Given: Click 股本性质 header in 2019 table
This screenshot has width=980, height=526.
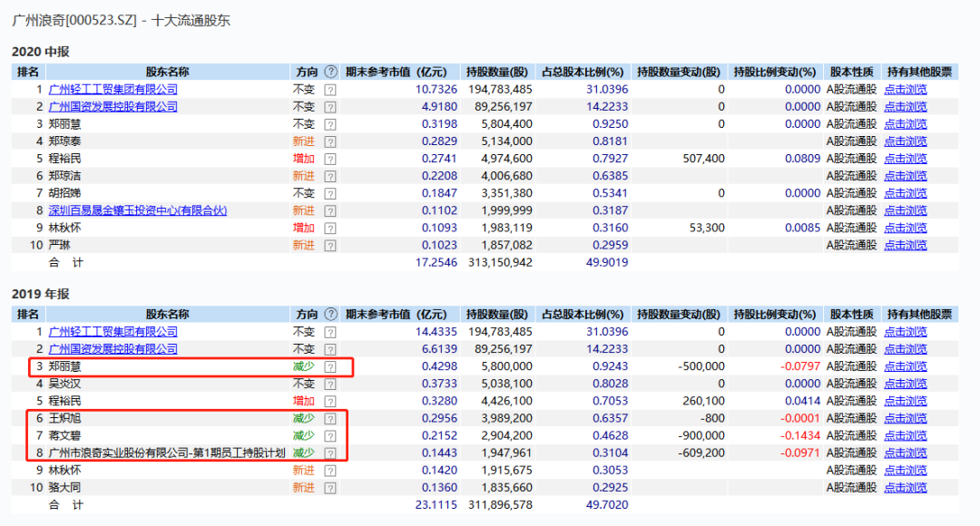Looking at the screenshot, I should click(x=851, y=314).
